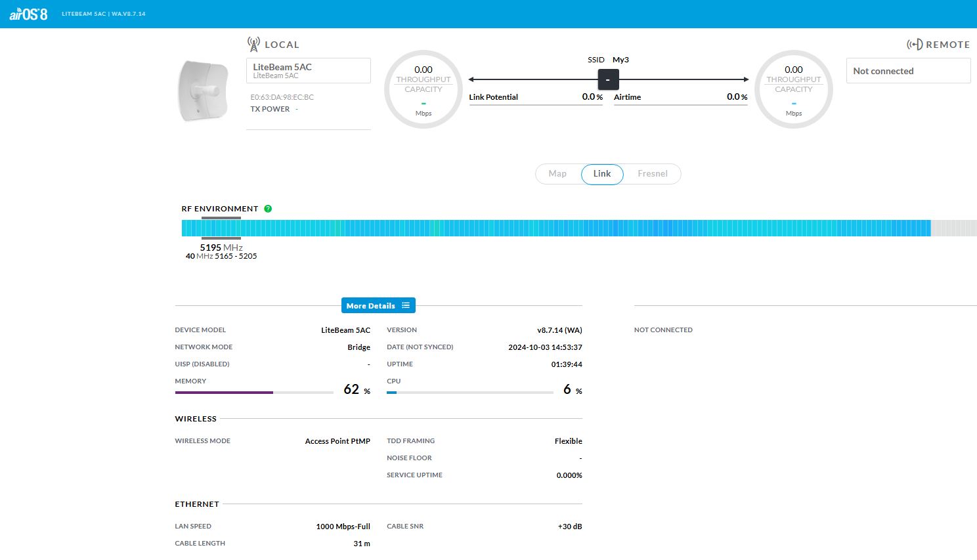Click the airOS 8 logo

[x=28, y=14]
